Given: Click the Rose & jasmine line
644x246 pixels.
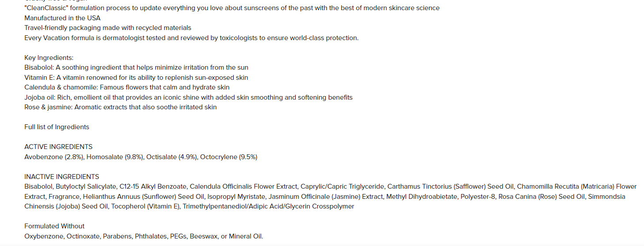Looking at the screenshot, I should [x=121, y=107].
